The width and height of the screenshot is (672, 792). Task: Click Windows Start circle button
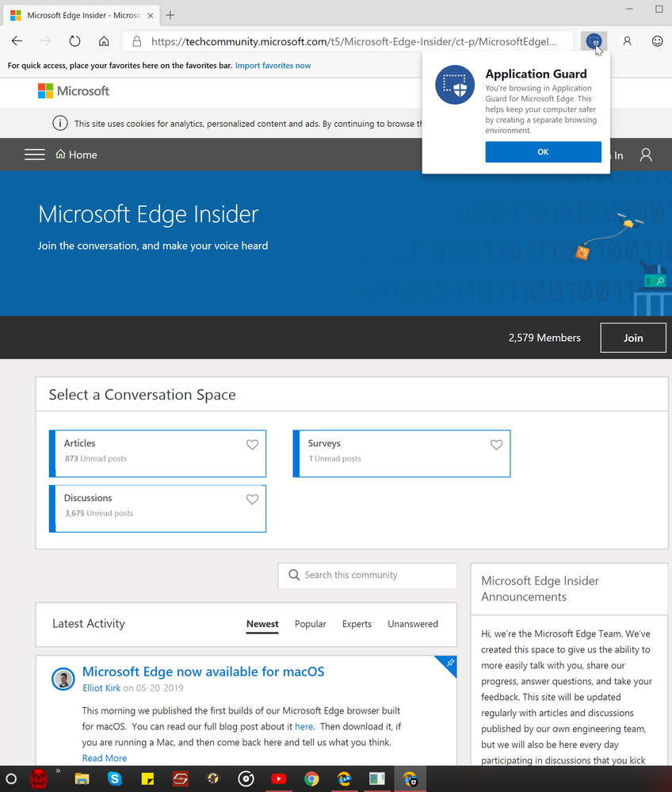point(11,779)
